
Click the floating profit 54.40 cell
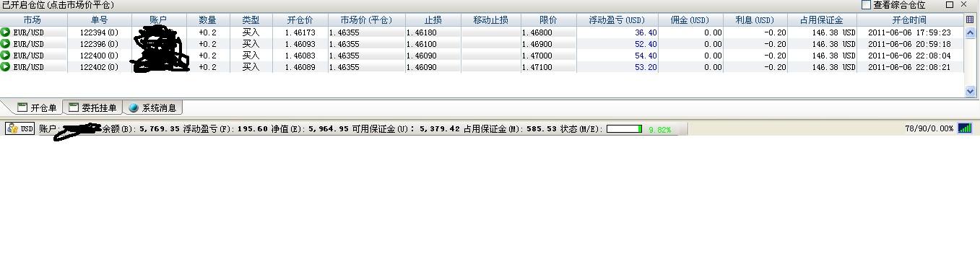pyautogui.click(x=617, y=56)
